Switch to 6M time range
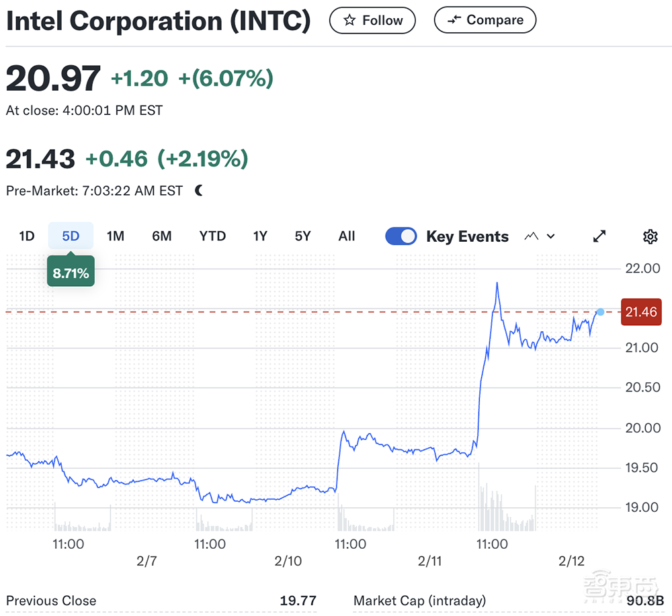 click(x=161, y=236)
